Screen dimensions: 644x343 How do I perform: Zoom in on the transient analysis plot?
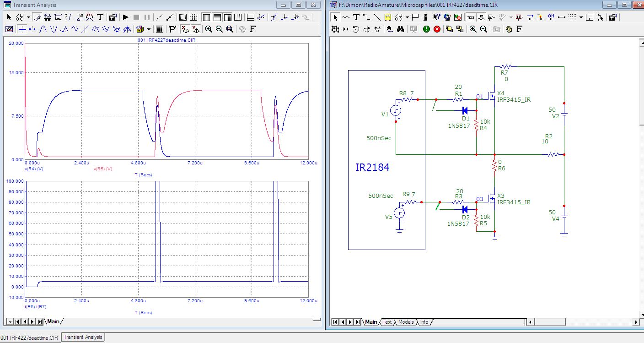click(209, 29)
